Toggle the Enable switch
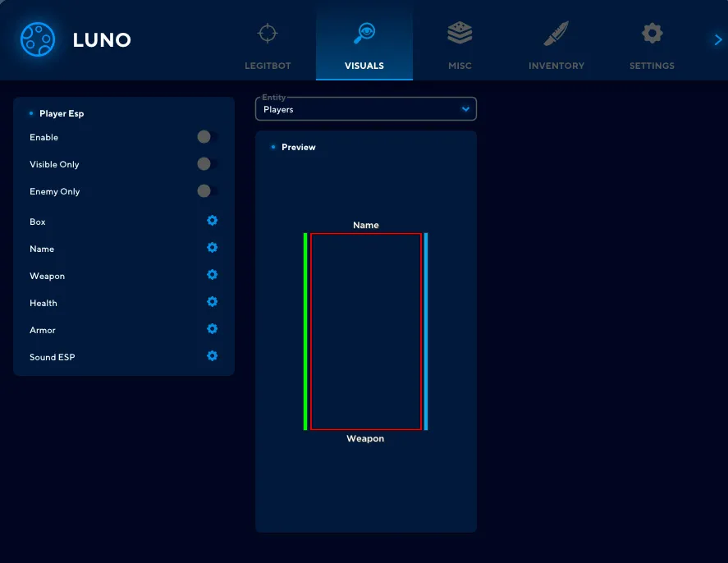The image size is (728, 563). [x=208, y=137]
